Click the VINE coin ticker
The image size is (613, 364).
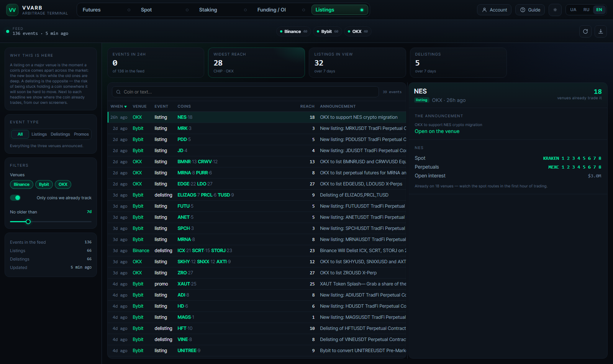(182, 339)
